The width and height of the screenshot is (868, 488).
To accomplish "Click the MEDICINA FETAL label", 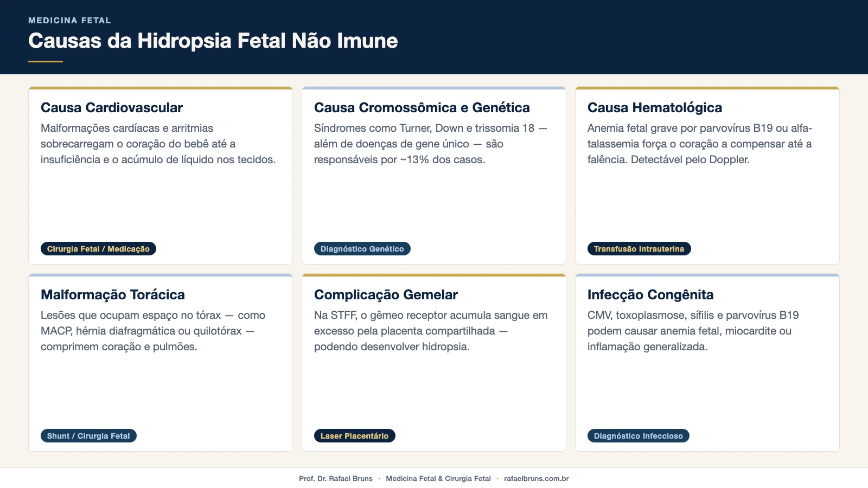I will click(x=70, y=20).
